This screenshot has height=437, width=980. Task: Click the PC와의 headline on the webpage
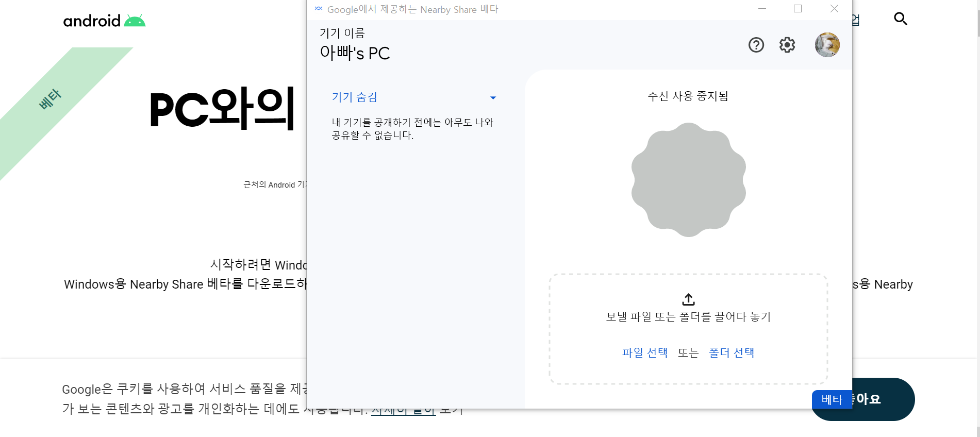coord(222,109)
